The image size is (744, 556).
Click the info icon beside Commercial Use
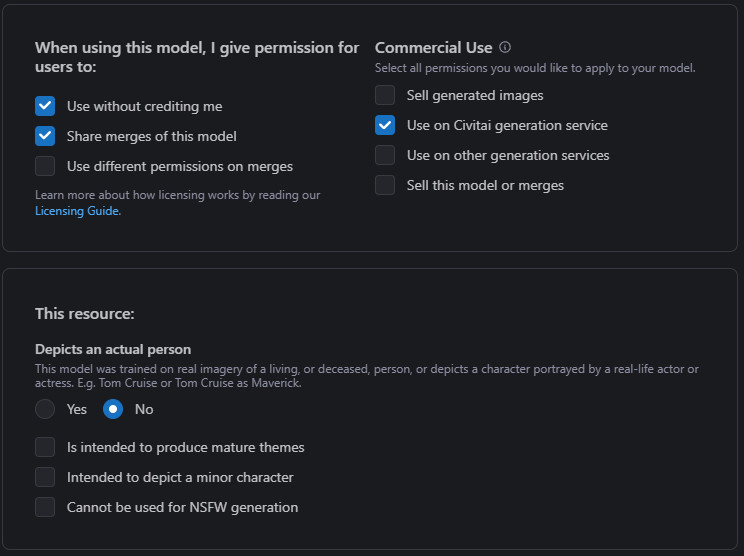505,47
